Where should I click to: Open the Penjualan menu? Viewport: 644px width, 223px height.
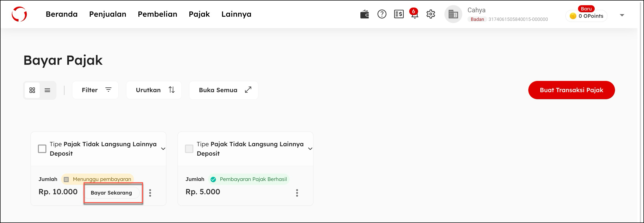tap(108, 14)
